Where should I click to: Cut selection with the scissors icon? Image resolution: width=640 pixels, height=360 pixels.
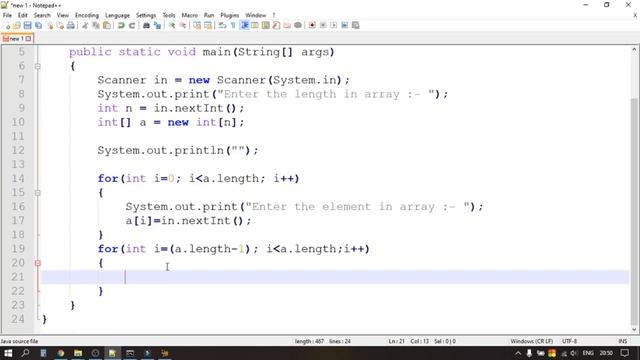85,25
